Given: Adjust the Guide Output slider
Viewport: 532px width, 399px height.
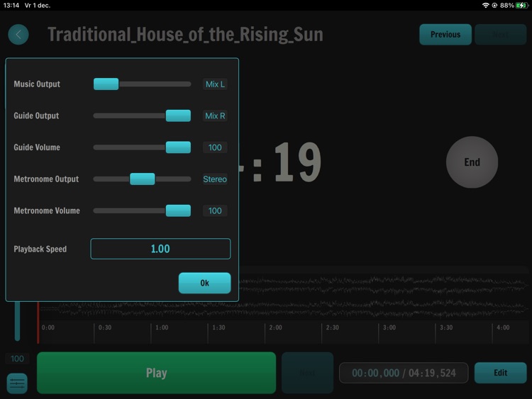Looking at the screenshot, I should (x=142, y=116).
